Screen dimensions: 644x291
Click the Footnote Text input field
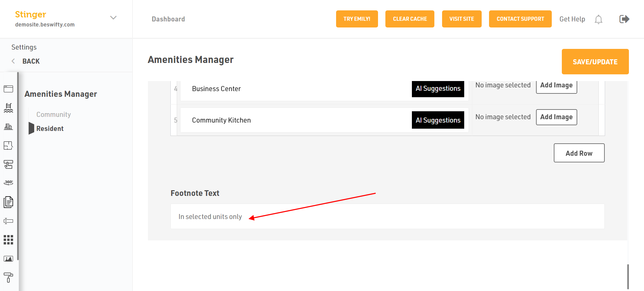coord(387,217)
